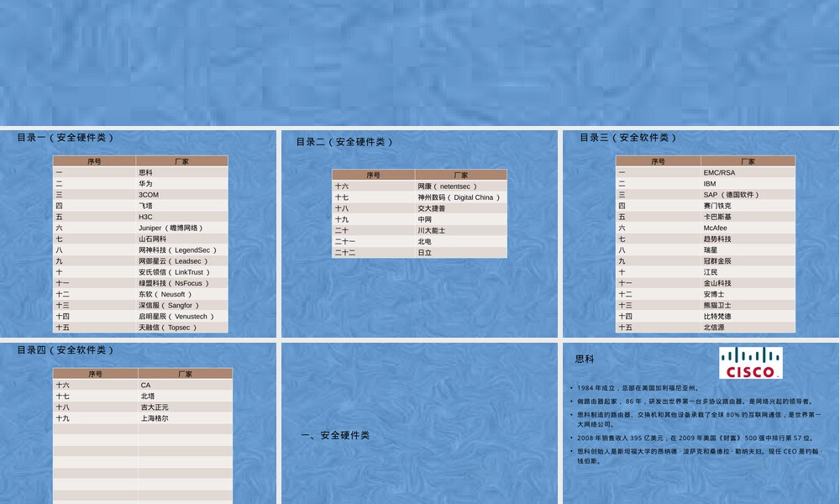Select the 川大能士 table cell
The width and height of the screenshot is (840, 504).
tap(460, 230)
